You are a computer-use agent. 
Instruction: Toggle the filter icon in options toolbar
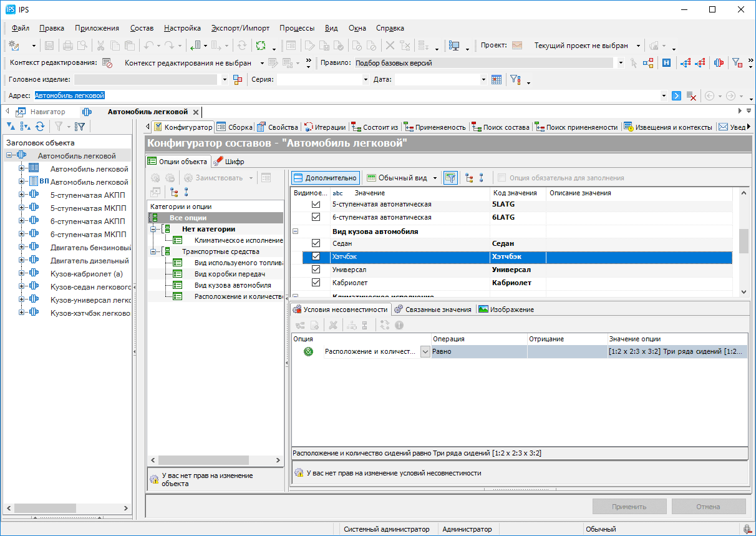coord(450,178)
